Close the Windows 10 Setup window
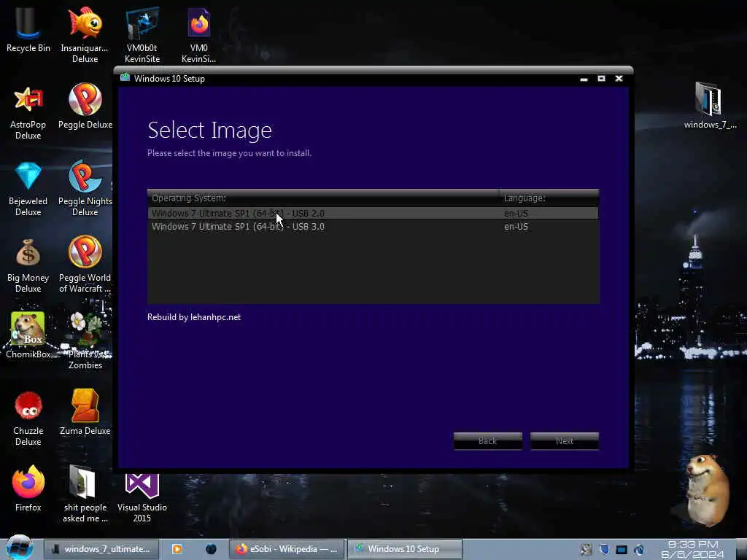This screenshot has height=560, width=747. [619, 79]
